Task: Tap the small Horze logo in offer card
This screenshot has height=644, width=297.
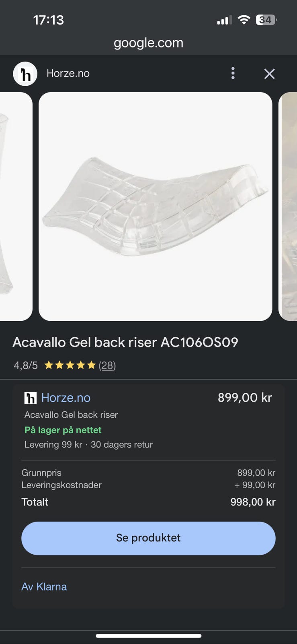Action: pos(31,398)
